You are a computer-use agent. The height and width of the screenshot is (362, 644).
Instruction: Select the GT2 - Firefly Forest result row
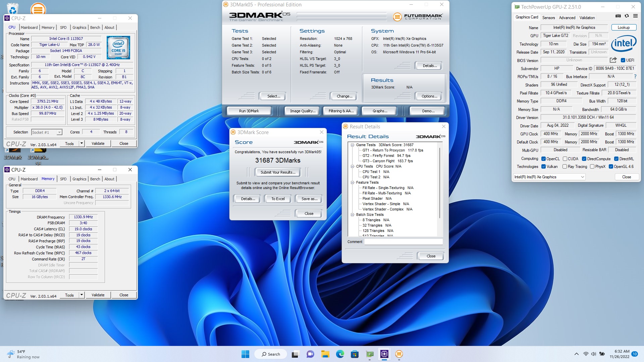pyautogui.click(x=386, y=156)
